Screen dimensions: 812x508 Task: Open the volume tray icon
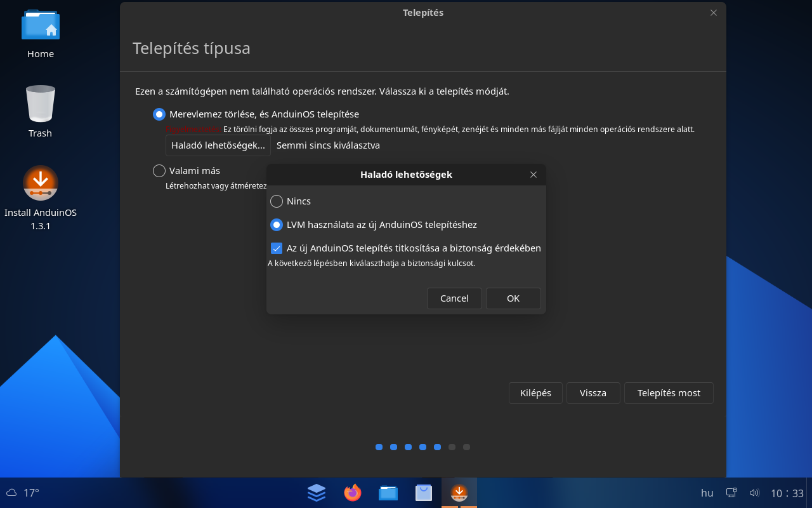754,493
